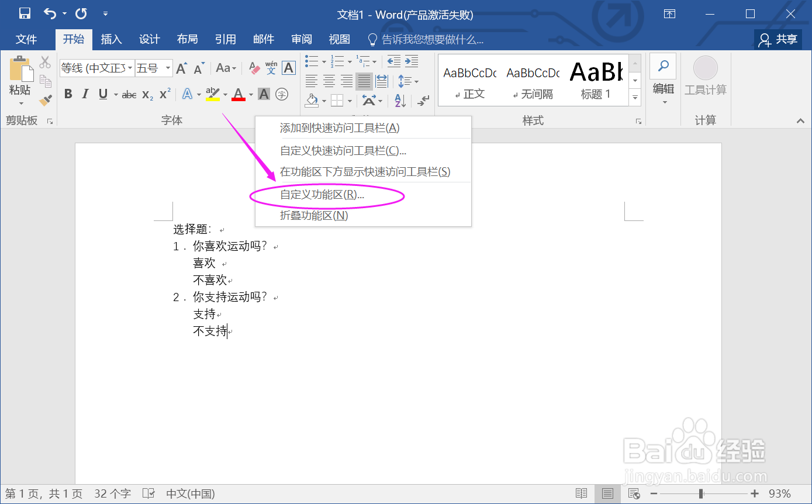Open Customize Quick Access Toolbar arrow
Viewport: 812px width, 504px height.
pos(105,13)
